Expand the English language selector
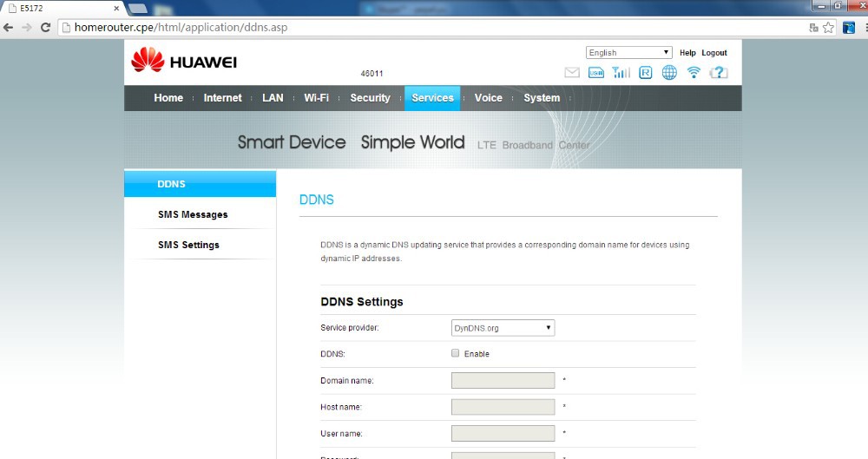Image resolution: width=868 pixels, height=459 pixels. click(x=628, y=53)
